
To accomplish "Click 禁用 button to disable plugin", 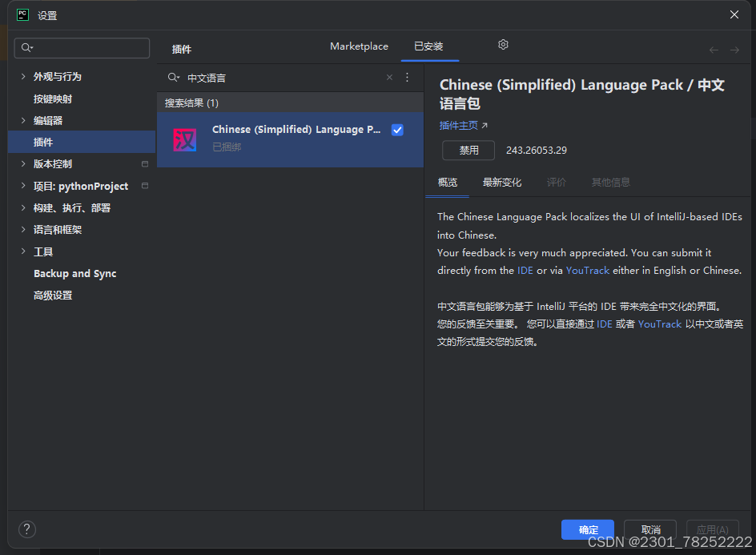I will coord(468,150).
